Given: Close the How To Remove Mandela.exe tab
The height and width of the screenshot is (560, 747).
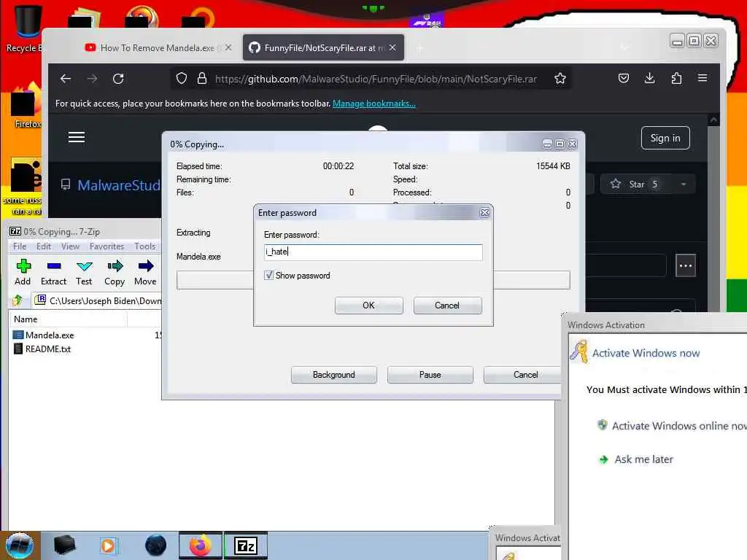Looking at the screenshot, I should click(228, 47).
